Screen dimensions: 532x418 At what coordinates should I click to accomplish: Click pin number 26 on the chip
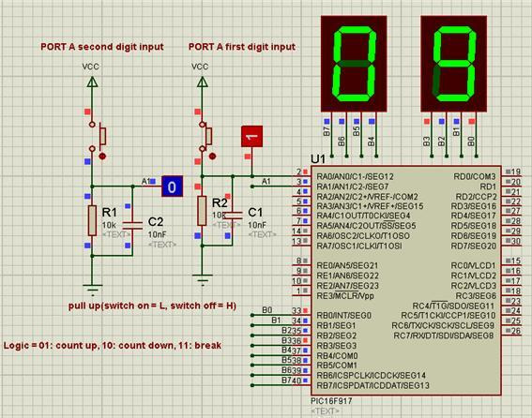click(x=516, y=331)
